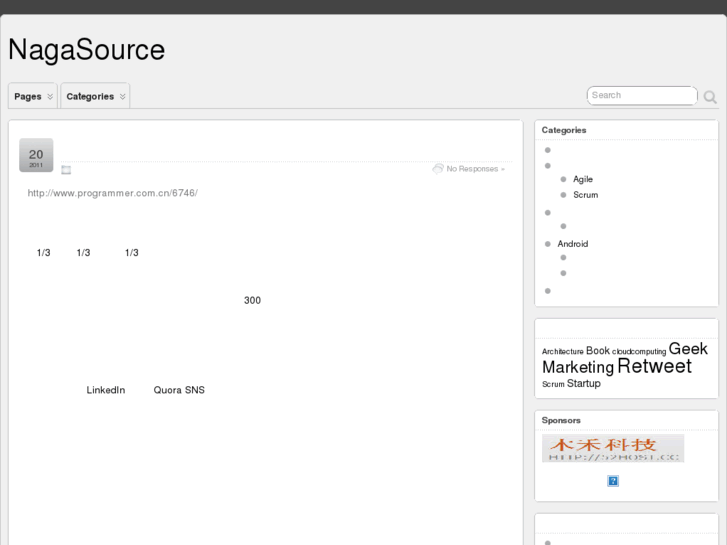This screenshot has height=545, width=727.
Task: Open the NagaSource site title link
Action: tap(86, 50)
